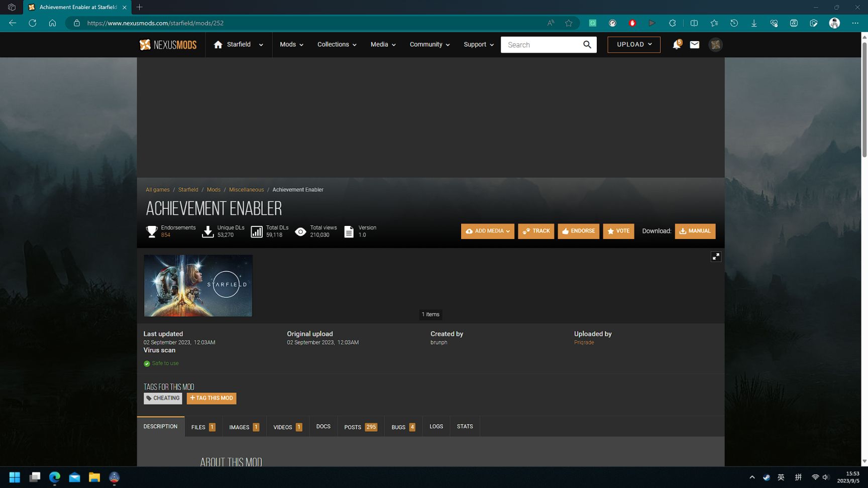Click the TRACK button

click(536, 231)
